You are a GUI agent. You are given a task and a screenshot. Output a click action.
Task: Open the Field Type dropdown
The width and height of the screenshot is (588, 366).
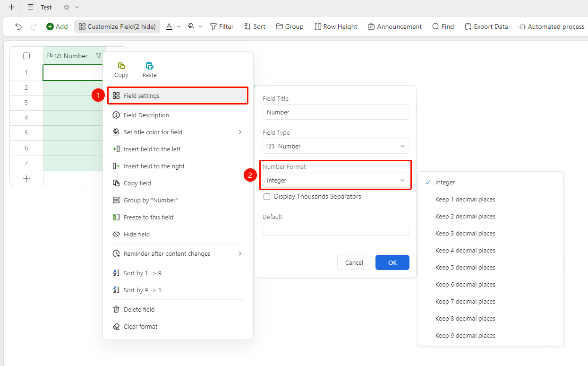coord(336,146)
